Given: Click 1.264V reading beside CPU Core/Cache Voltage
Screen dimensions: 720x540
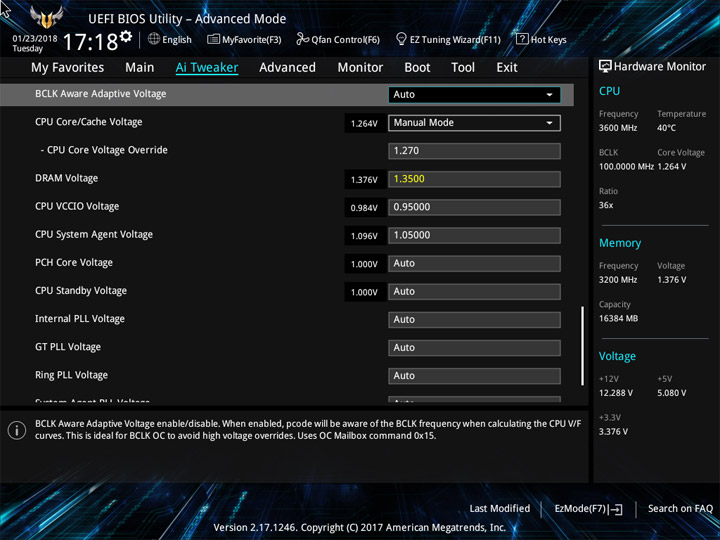Looking at the screenshot, I should [x=364, y=124].
